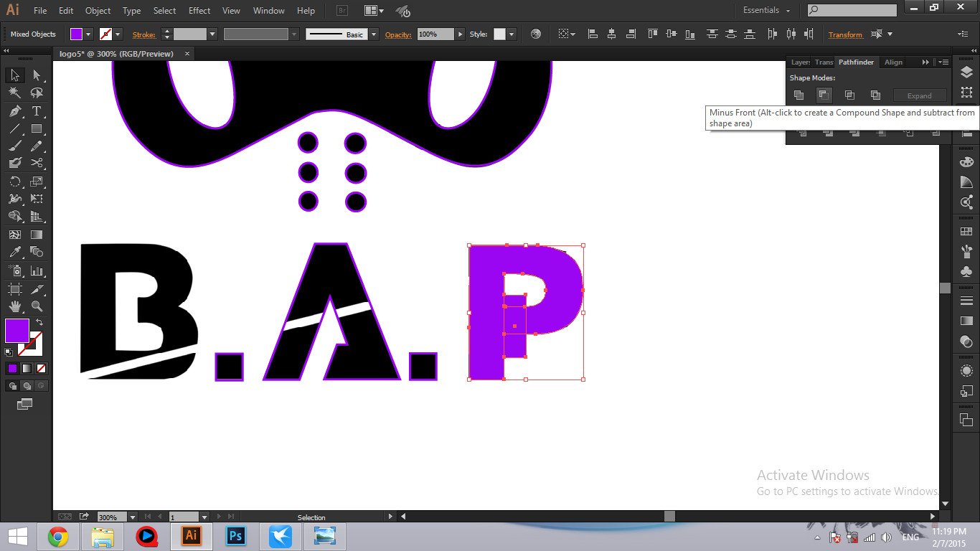This screenshot has width=980, height=551.
Task: Enable Draw Normal mode
Action: [12, 385]
